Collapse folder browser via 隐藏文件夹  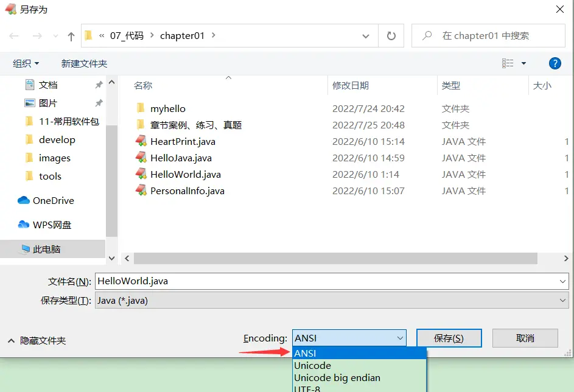(37, 340)
